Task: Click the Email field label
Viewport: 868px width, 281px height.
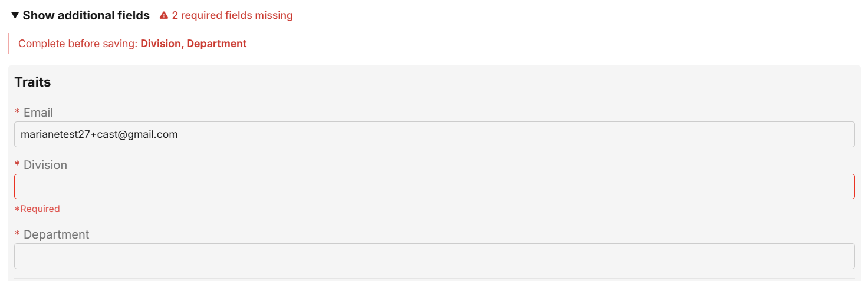Action: coord(38,113)
